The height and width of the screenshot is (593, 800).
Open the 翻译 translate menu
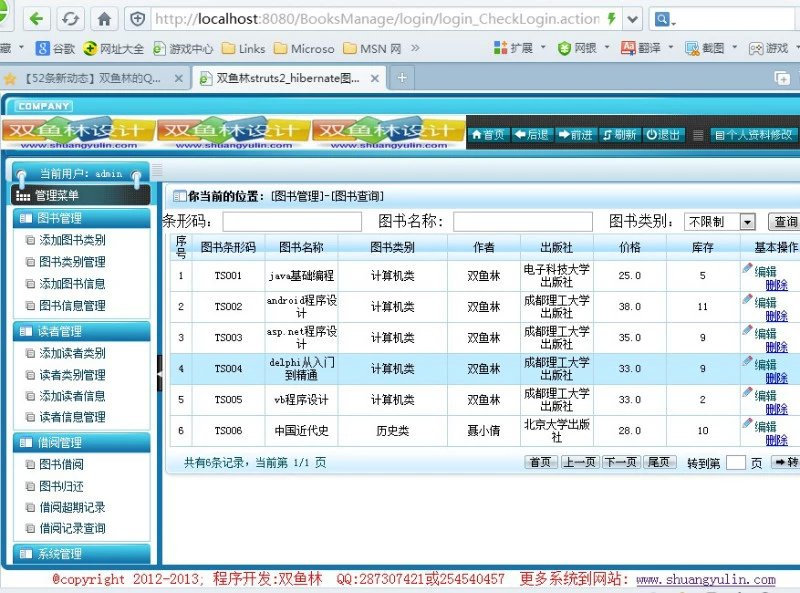pos(647,48)
